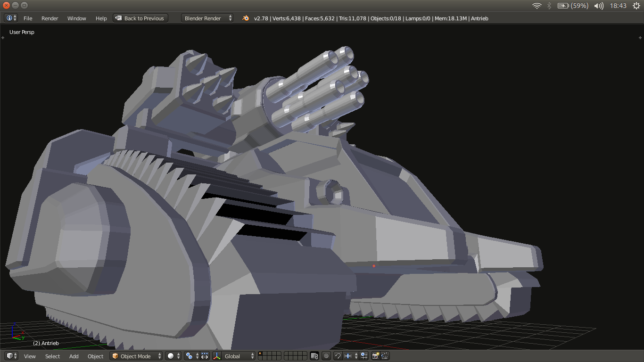Toggle the snap magnet icon
The height and width of the screenshot is (362, 644).
point(338,356)
